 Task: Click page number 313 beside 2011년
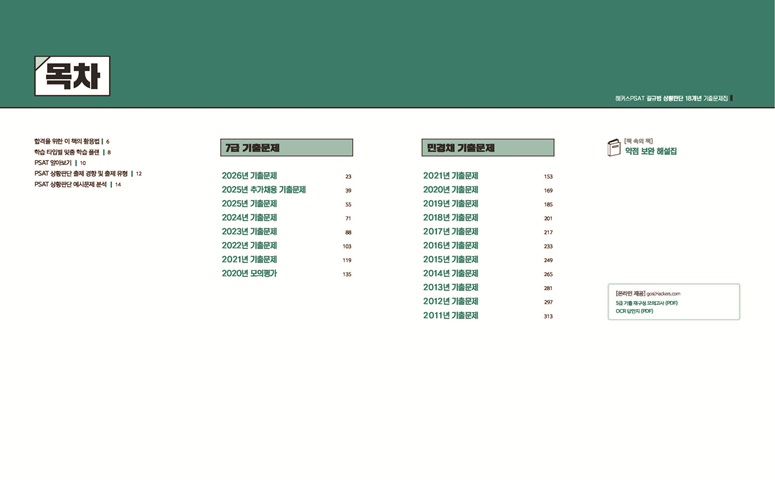tap(548, 316)
